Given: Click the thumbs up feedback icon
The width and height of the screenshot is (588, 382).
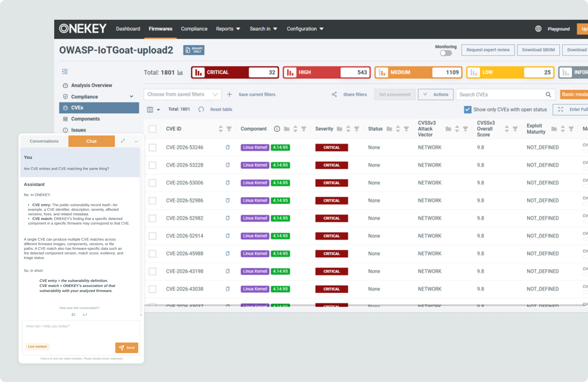Looking at the screenshot, I should tap(73, 314).
